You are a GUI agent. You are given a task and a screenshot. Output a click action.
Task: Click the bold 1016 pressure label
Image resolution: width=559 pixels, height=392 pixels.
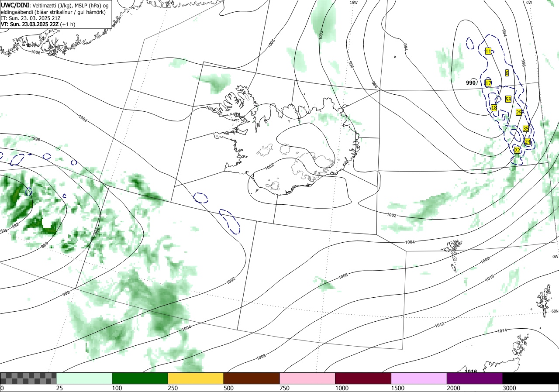click(x=471, y=371)
